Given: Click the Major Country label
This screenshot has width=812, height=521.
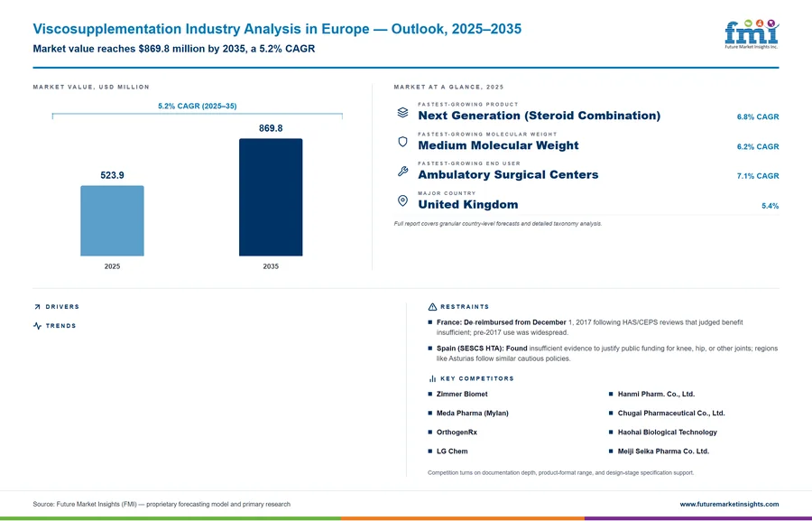Looking at the screenshot, I should point(447,193).
